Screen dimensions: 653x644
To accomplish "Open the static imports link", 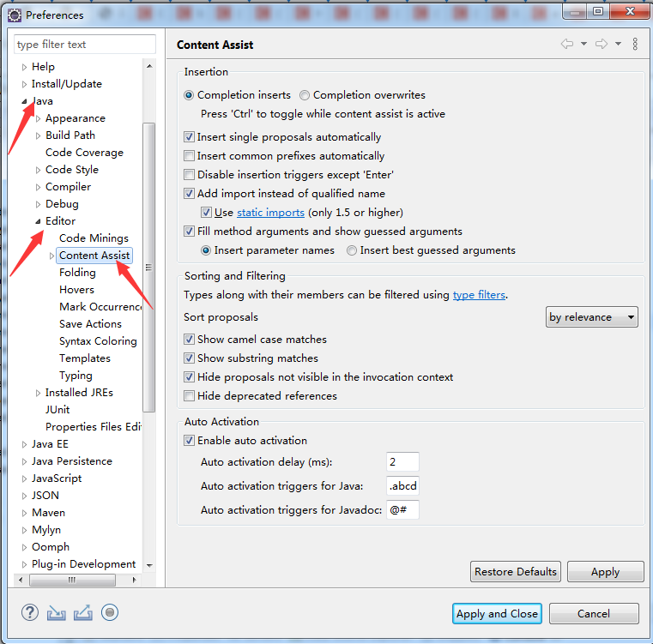I will [270, 213].
